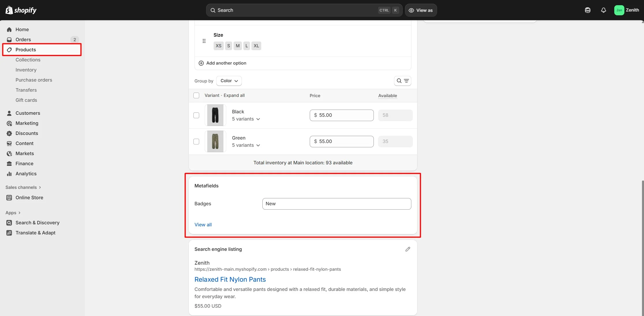Expand the Black 5 variants list
644x316 pixels.
coord(246,119)
